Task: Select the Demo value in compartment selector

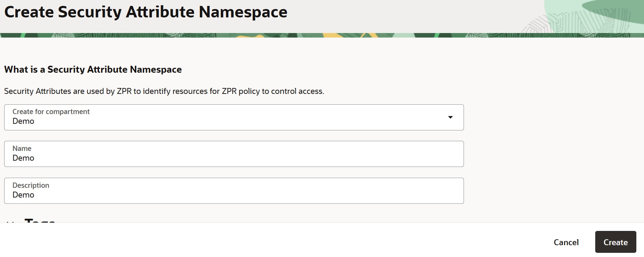Action: [23, 121]
